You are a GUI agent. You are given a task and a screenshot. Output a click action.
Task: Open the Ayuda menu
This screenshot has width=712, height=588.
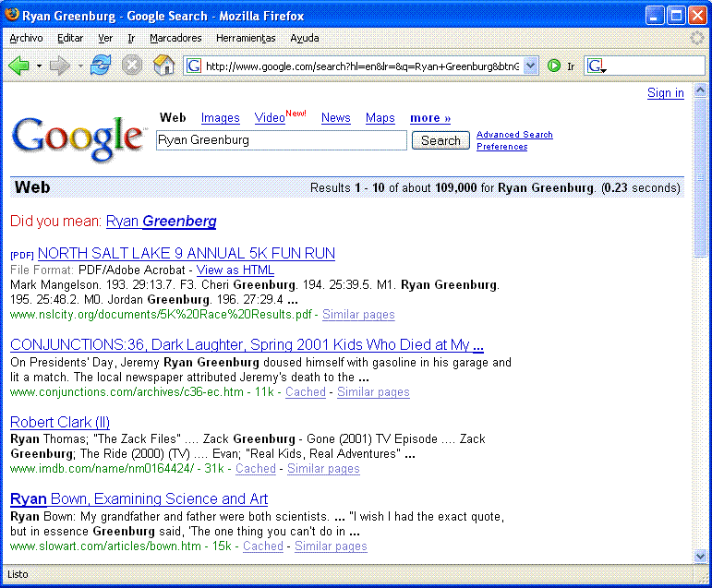click(x=304, y=38)
